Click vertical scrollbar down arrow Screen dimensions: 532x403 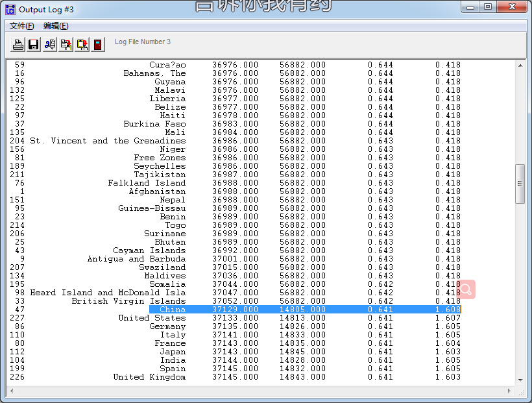pos(520,380)
